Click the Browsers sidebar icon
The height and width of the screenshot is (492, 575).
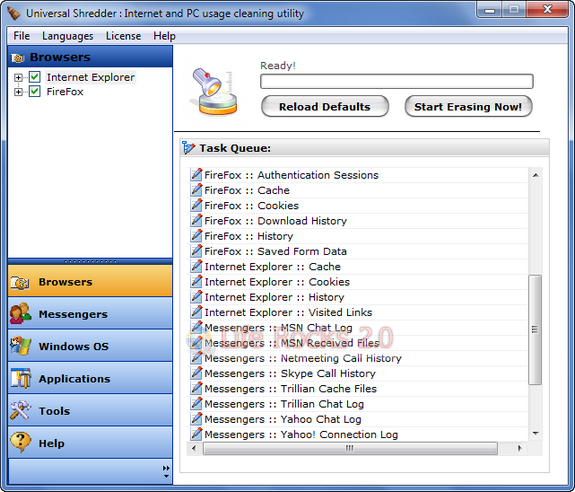(20, 282)
